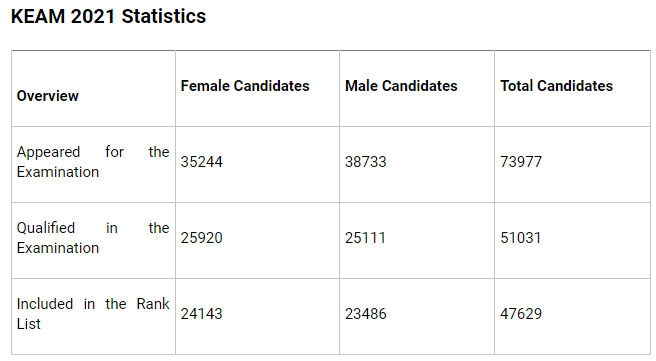656x361 pixels.
Task: Select the Qualified in the Examination row label
Action: 93,238
